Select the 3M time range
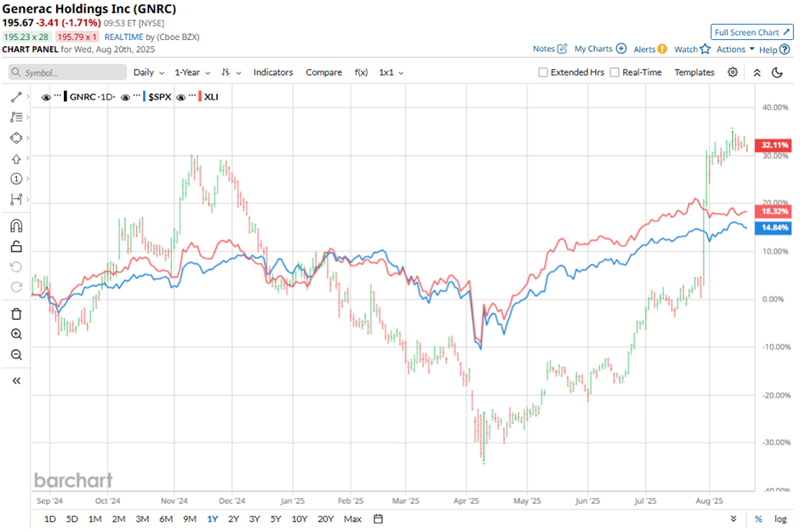 [x=142, y=518]
